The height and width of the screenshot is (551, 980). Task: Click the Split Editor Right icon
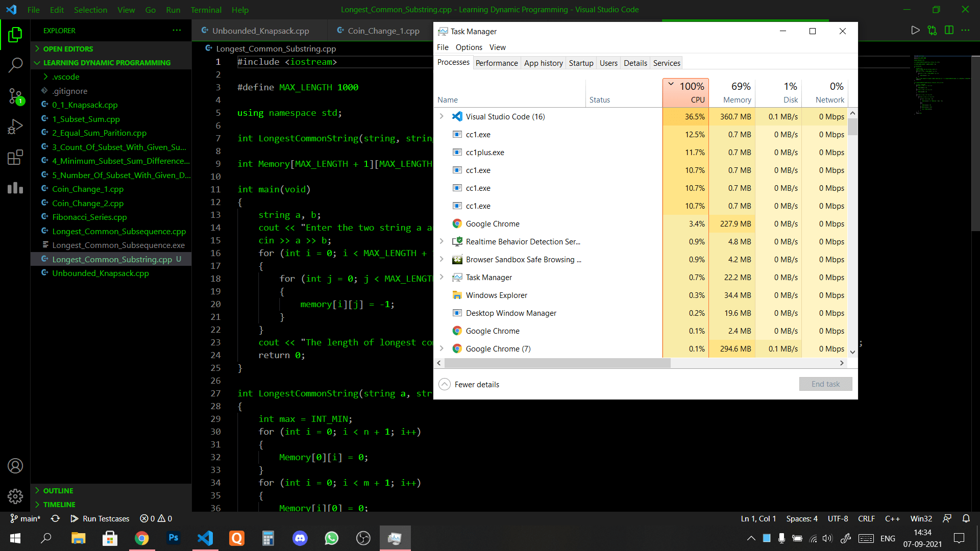point(949,31)
